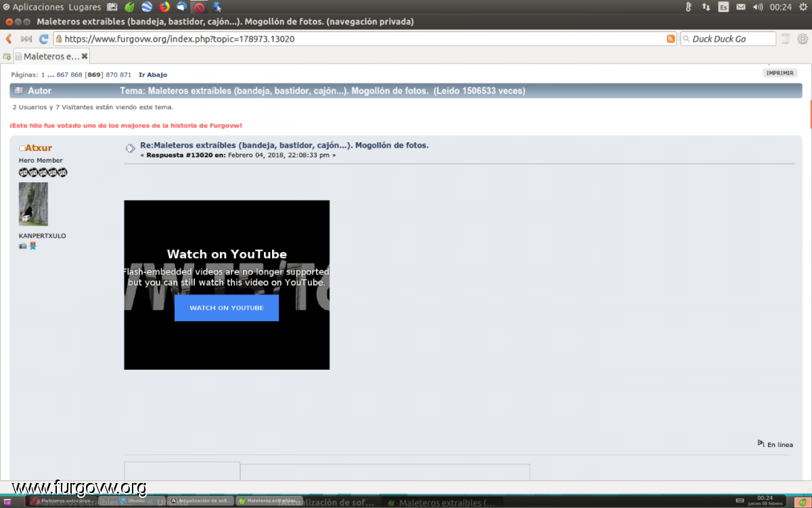Expand the '...' page range ellipsis
812x508 pixels.
pos(51,75)
